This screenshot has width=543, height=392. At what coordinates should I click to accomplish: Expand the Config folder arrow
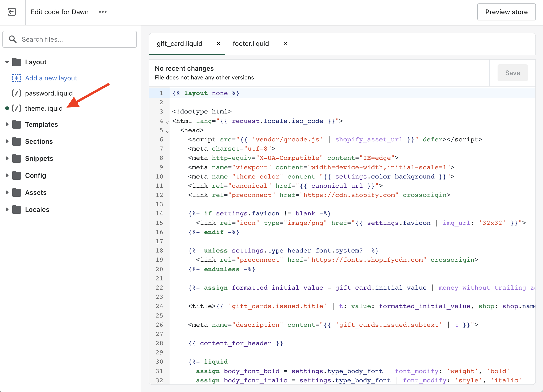7,175
